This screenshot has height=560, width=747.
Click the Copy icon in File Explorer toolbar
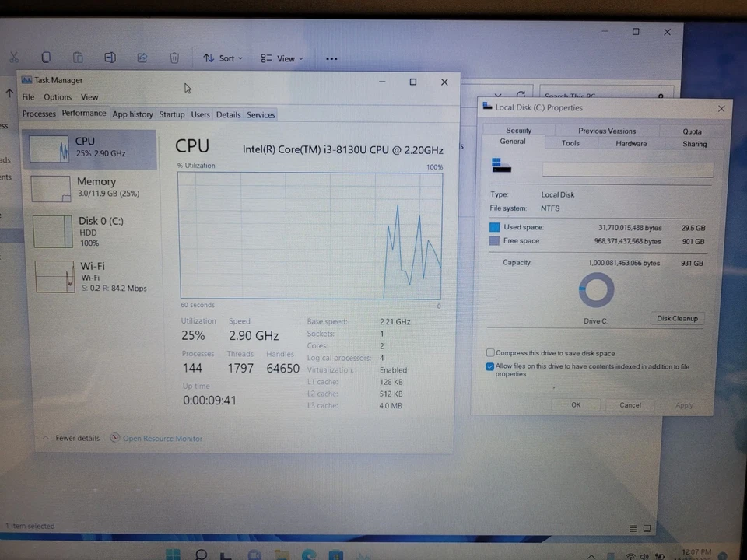(46, 57)
